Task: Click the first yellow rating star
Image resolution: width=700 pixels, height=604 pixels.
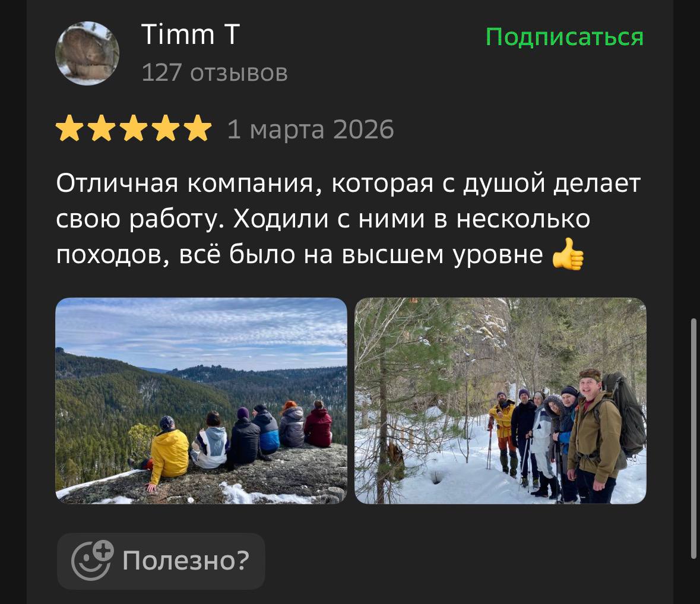Action: pos(69,128)
